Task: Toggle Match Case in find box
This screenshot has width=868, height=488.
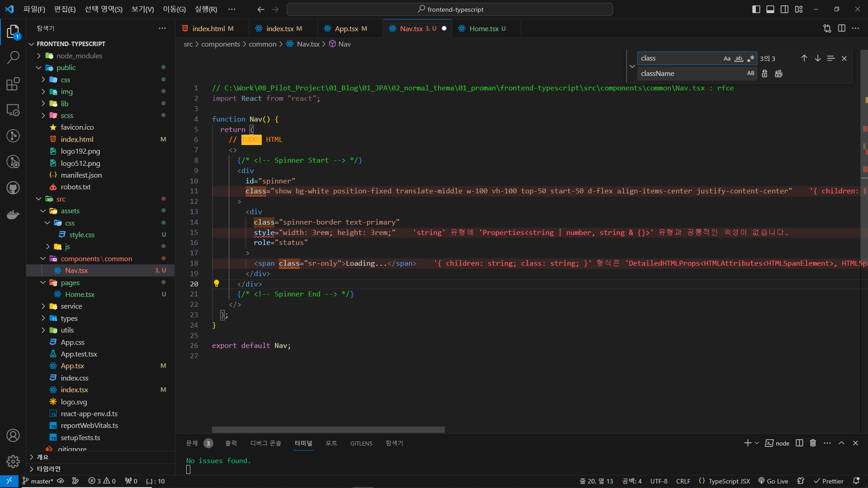Action: point(727,58)
